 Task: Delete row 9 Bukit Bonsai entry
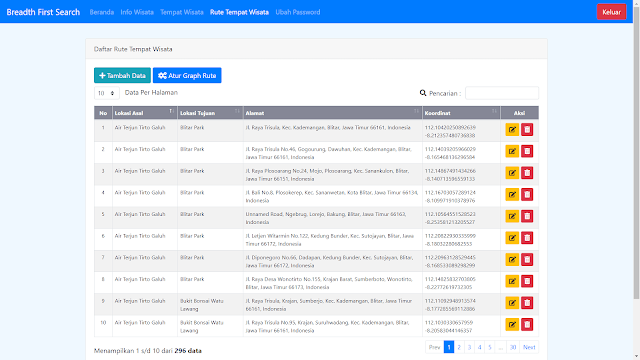(x=527, y=303)
